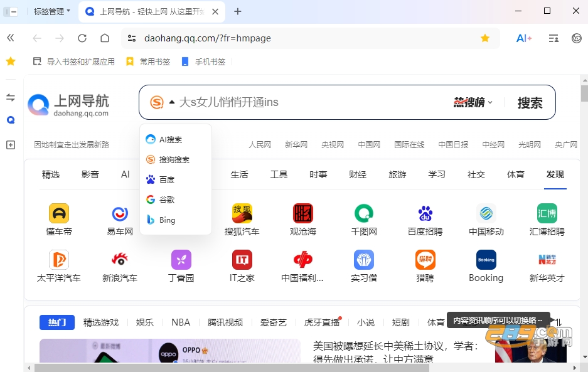Open the 常用书签 folder
588x372 pixels.
point(148,61)
